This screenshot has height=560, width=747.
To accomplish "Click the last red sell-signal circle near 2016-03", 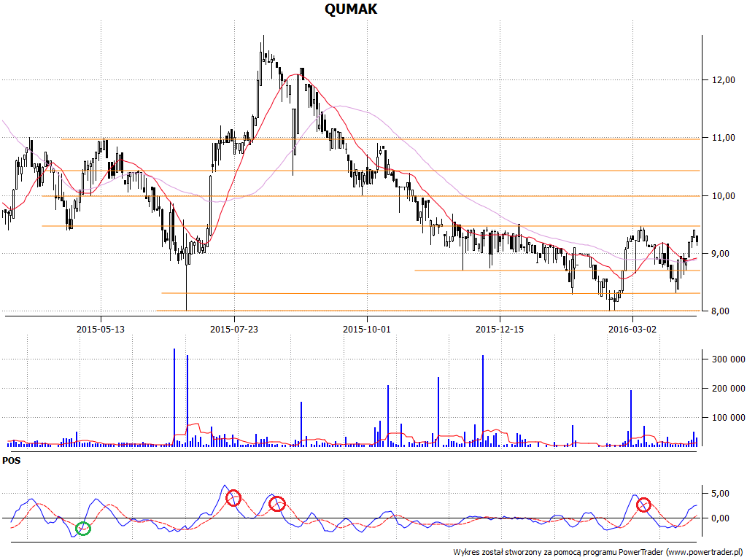I will tap(643, 505).
